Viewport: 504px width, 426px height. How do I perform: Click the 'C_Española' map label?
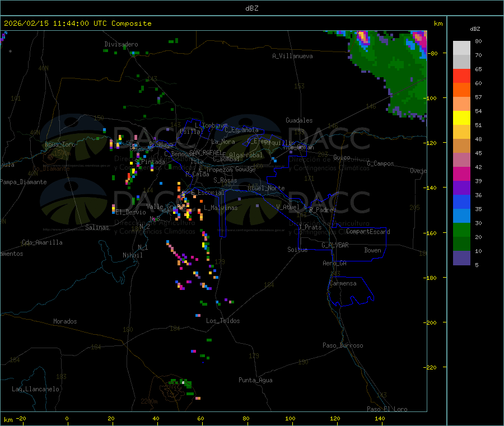click(242, 130)
